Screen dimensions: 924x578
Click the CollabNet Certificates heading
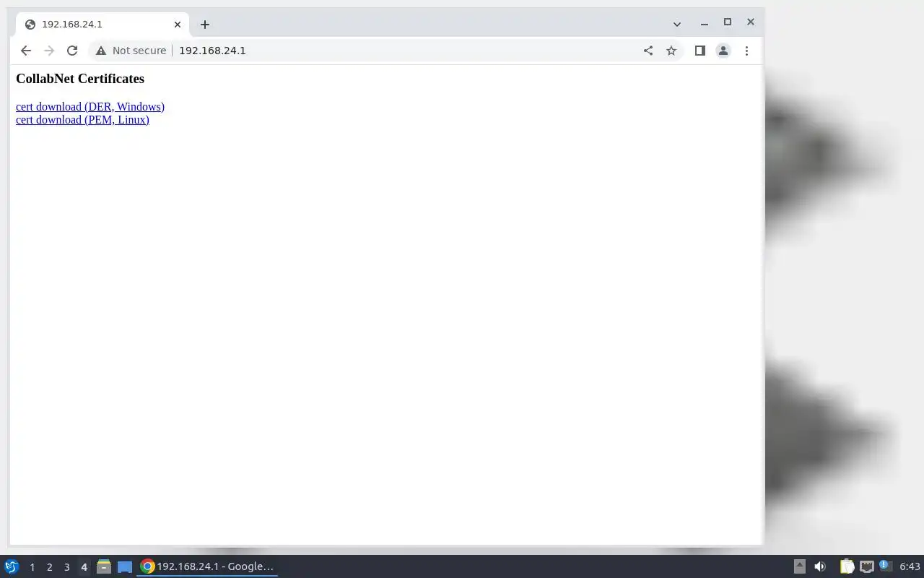pos(80,79)
